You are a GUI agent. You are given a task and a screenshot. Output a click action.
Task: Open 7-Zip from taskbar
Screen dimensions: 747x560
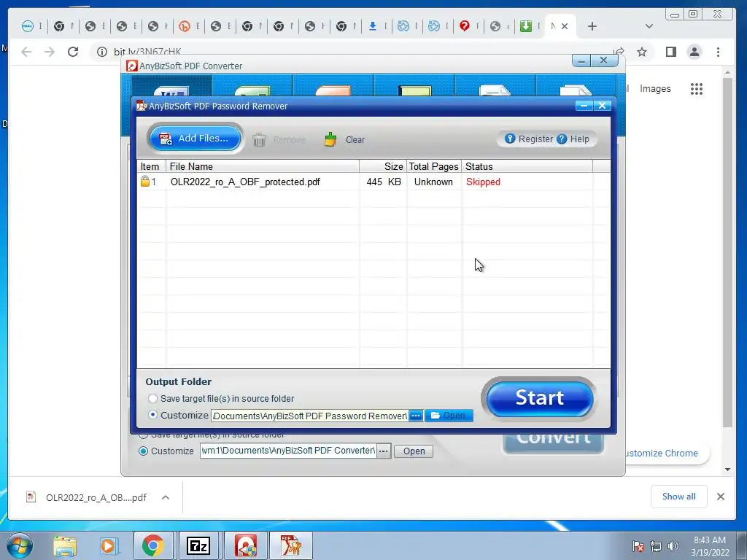pyautogui.click(x=198, y=545)
